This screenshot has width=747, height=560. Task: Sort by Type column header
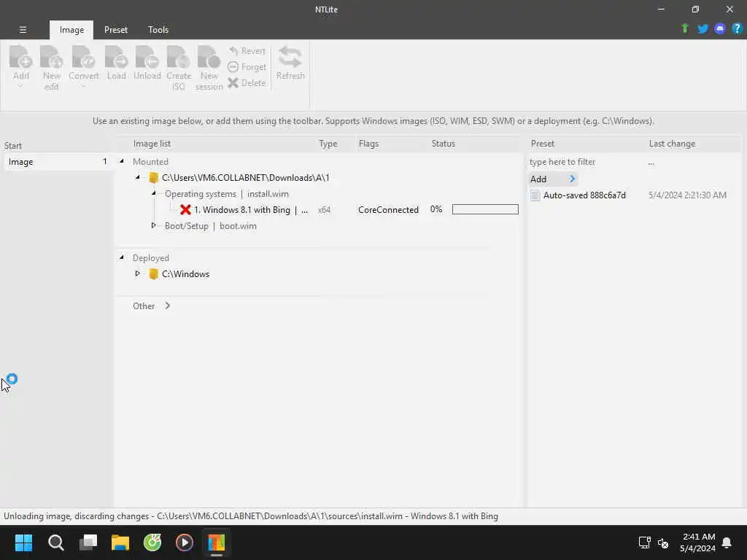328,144
